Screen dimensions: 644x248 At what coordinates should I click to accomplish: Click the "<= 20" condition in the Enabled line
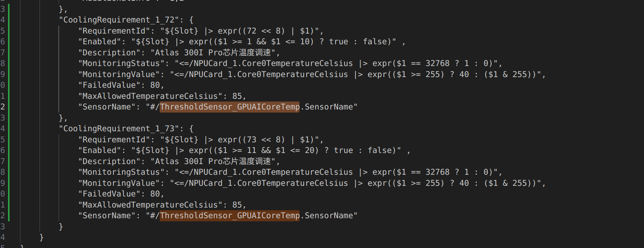click(x=304, y=150)
